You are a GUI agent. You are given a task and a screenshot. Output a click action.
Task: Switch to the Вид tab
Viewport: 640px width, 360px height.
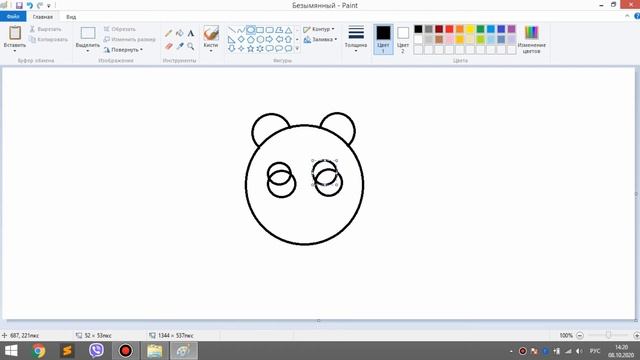click(71, 17)
